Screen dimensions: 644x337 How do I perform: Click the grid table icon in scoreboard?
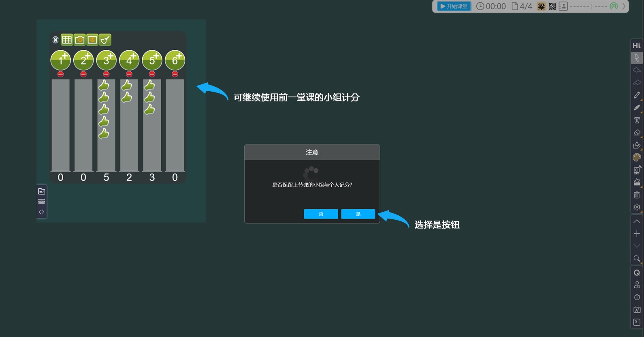(67, 40)
